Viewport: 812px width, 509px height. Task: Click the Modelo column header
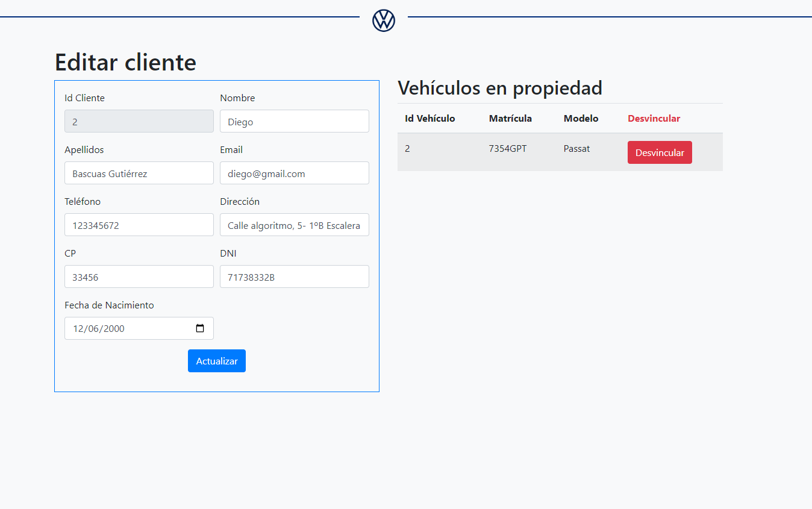(x=580, y=118)
